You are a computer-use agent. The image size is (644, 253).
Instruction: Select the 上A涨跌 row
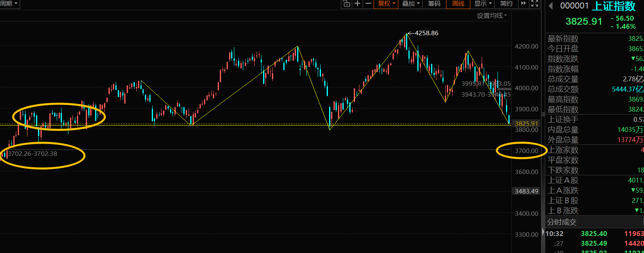point(595,190)
